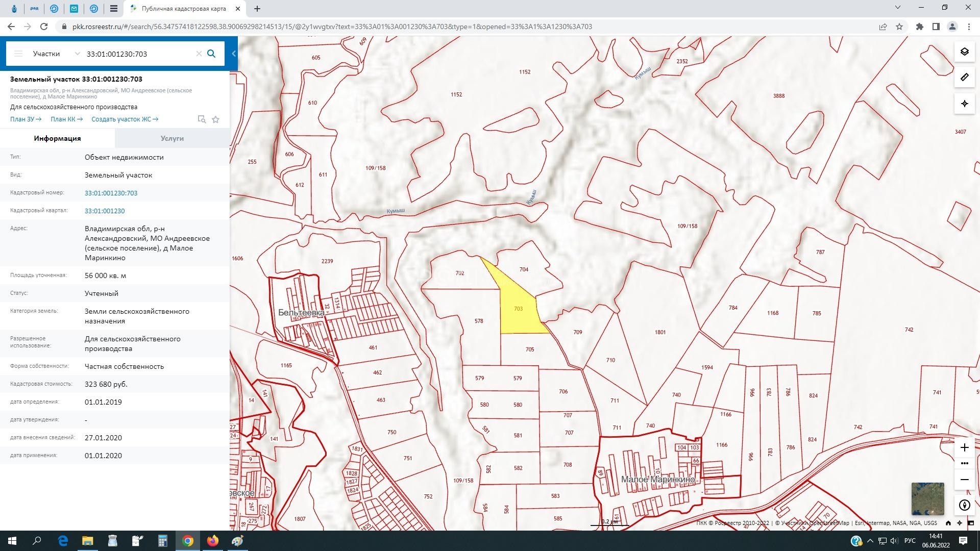Screen dimensions: 980x551
Task: Click Создать участок ЖС link
Action: point(125,119)
